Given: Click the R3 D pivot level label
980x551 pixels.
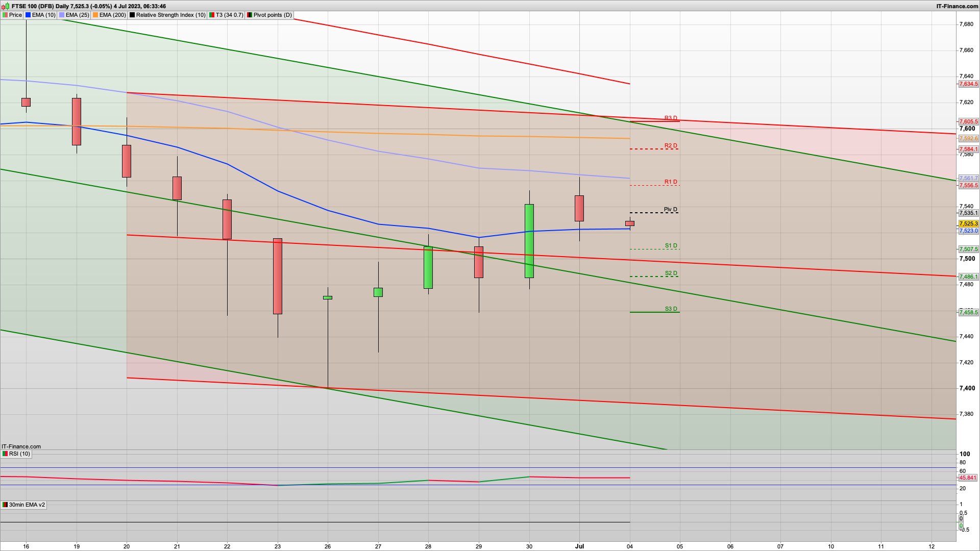Looking at the screenshot, I should pyautogui.click(x=671, y=118).
